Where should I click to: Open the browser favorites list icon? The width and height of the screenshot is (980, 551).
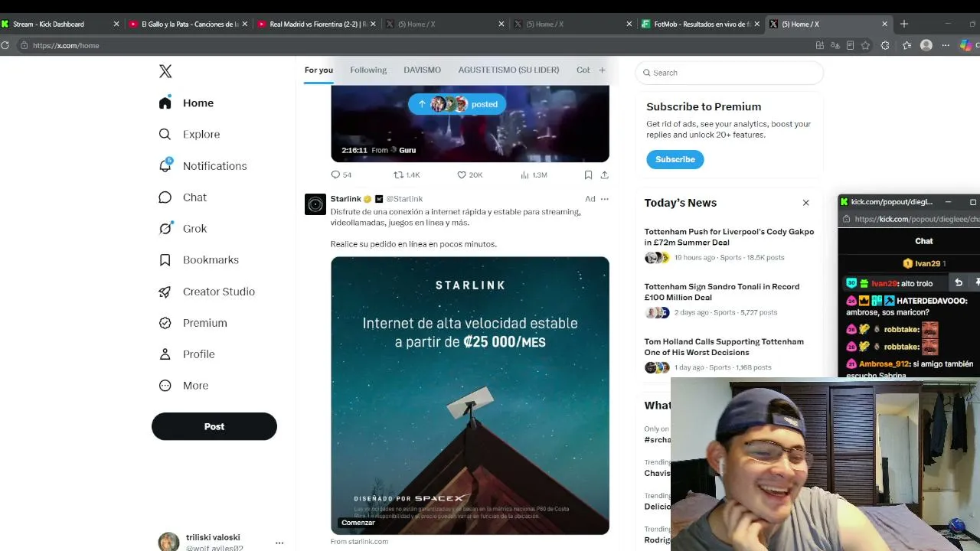coord(906,45)
